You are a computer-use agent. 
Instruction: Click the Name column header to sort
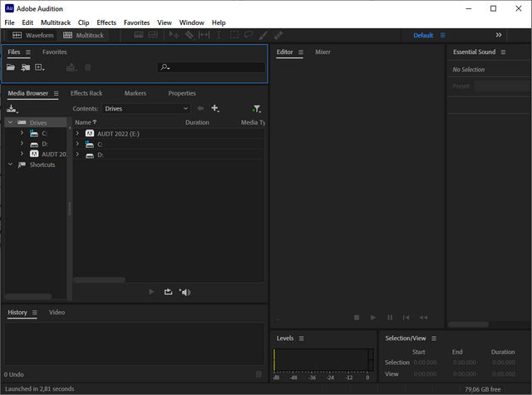tap(85, 122)
